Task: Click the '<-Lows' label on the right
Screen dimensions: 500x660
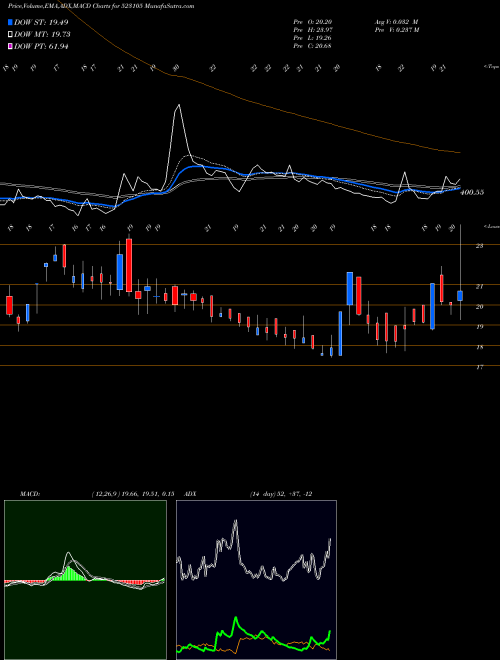Action: [492, 227]
